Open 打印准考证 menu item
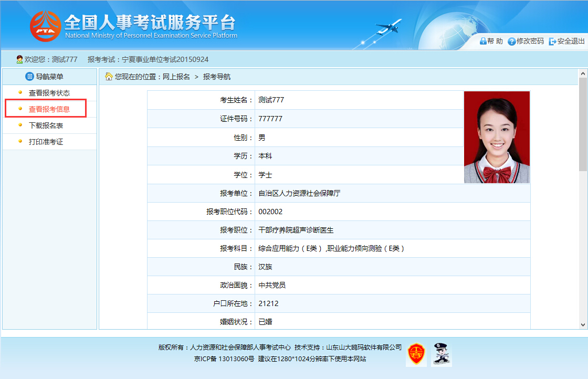 46,142
